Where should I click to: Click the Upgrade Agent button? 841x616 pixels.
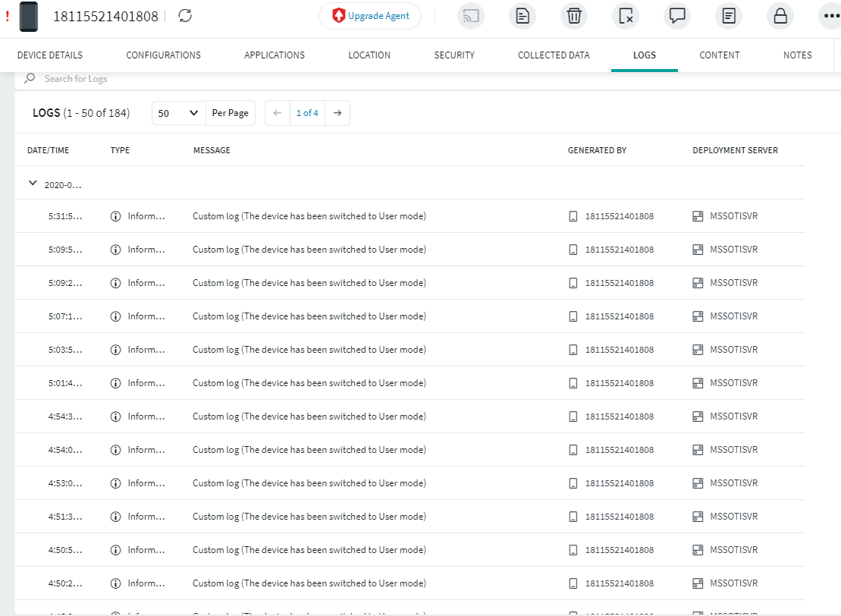point(370,16)
